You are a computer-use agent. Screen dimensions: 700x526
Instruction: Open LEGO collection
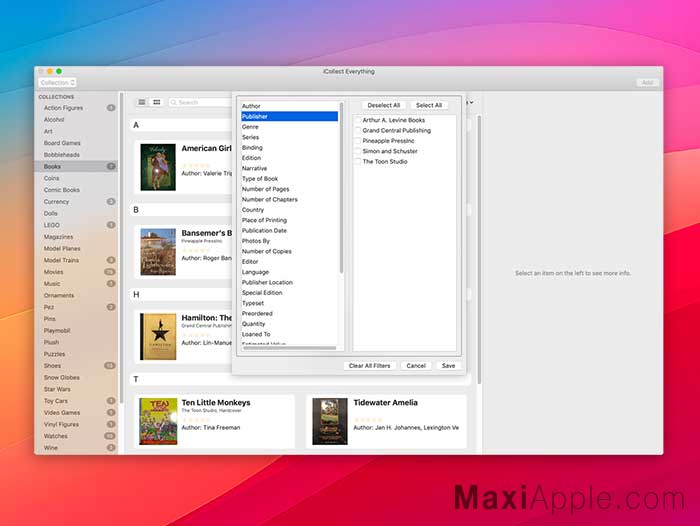click(x=76, y=225)
